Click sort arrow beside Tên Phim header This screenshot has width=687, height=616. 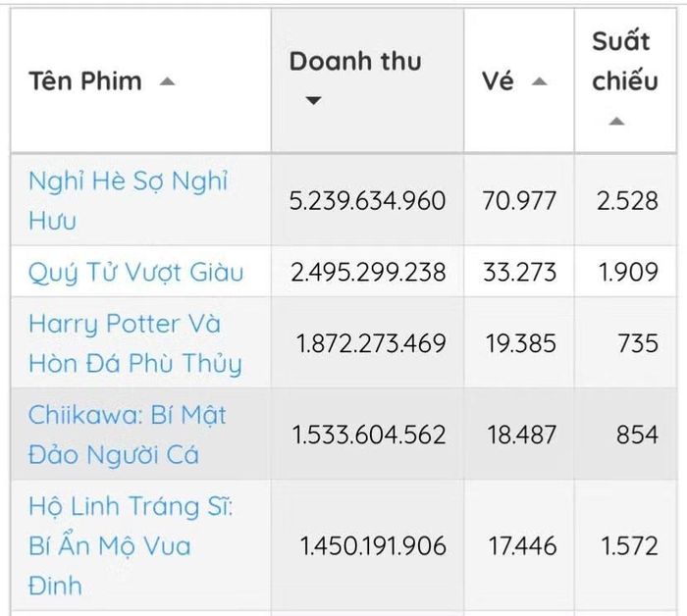167,81
